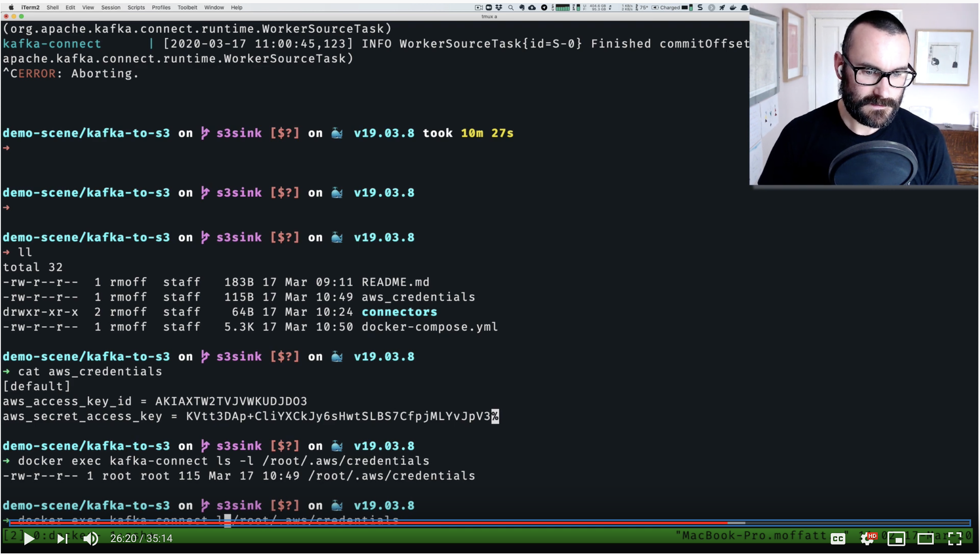Click the rocket icon in the menu bar
Screen dimensions: 980x555
pyautogui.click(x=722, y=7)
